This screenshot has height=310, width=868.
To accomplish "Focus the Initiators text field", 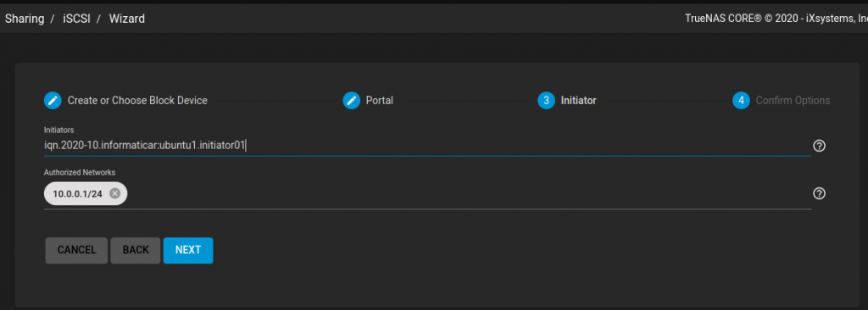I will coord(427,146).
